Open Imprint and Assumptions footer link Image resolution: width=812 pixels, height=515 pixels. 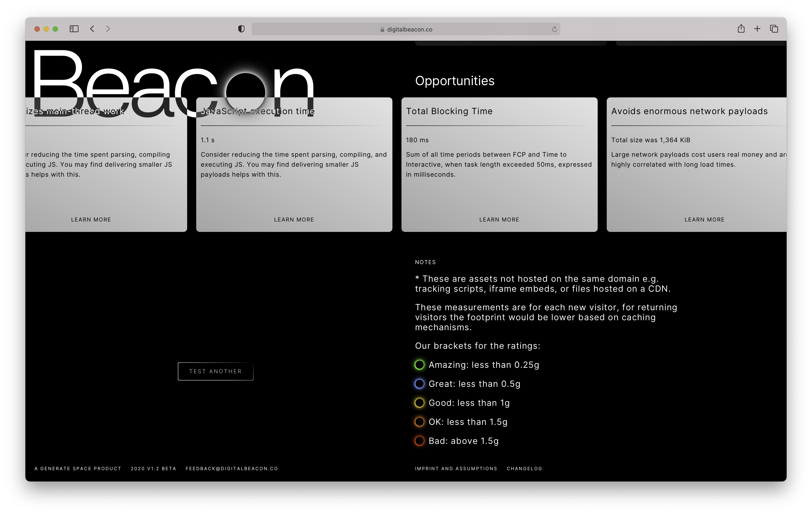click(456, 469)
